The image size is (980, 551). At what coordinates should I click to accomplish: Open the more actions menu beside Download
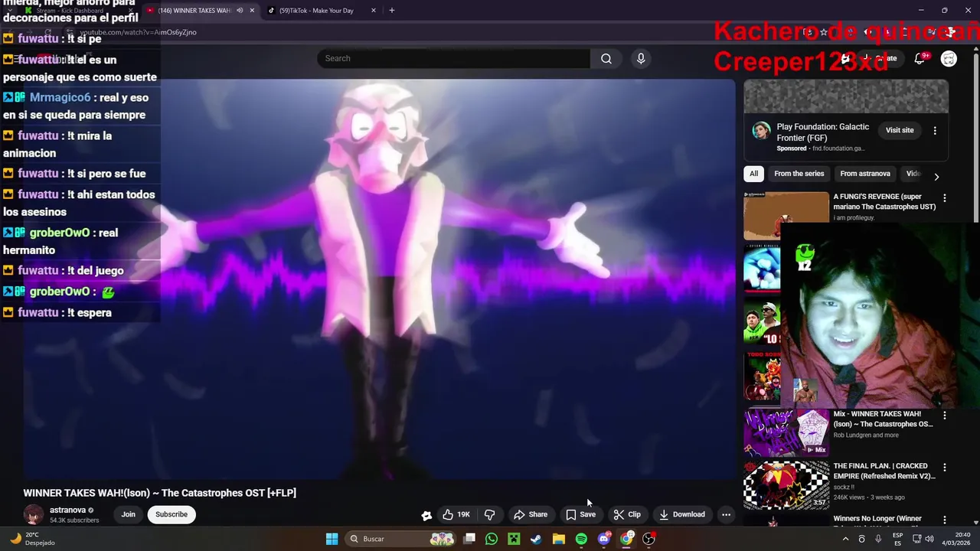tap(726, 514)
